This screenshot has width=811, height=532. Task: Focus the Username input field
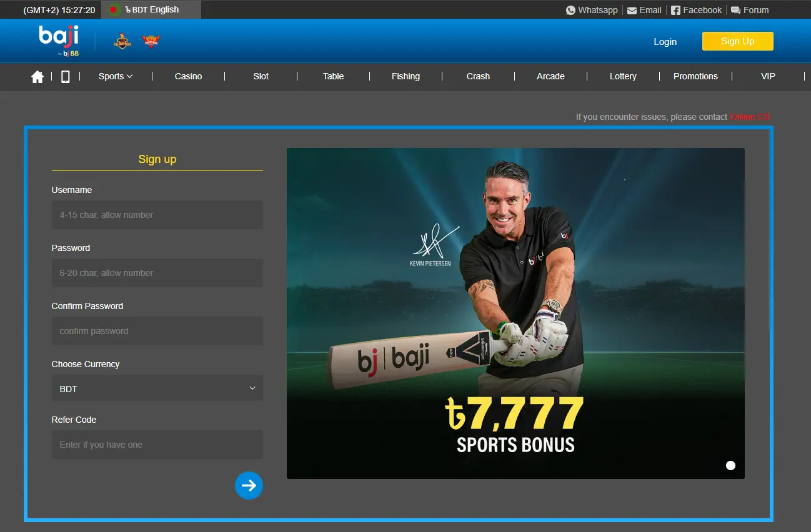click(x=157, y=215)
